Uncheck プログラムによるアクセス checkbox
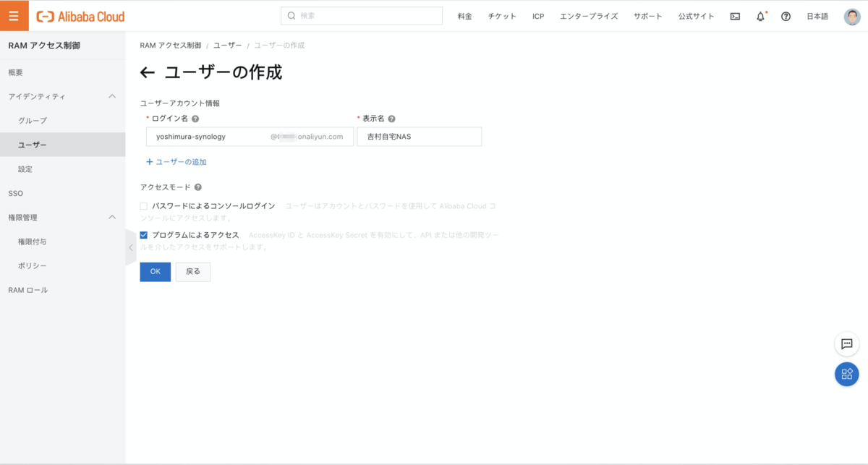Screen dimensions: 868x465 (144, 235)
